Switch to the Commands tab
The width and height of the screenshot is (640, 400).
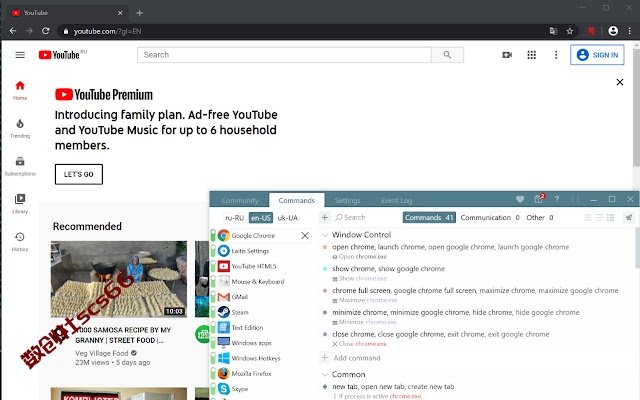(297, 200)
